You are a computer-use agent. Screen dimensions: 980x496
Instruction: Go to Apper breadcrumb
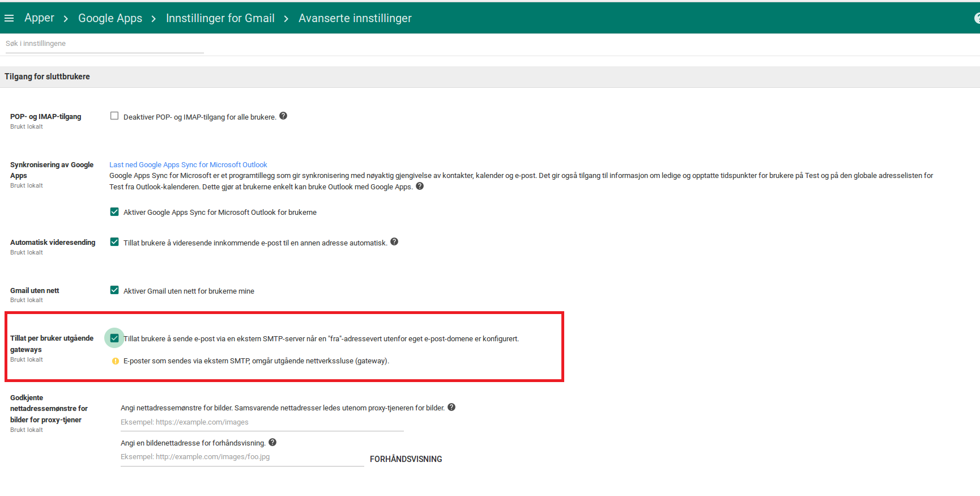click(x=39, y=18)
